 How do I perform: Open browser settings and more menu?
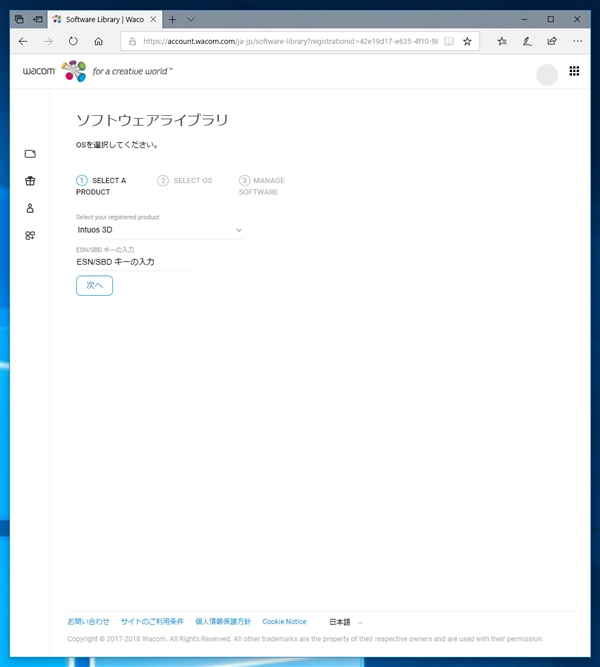[x=577, y=41]
